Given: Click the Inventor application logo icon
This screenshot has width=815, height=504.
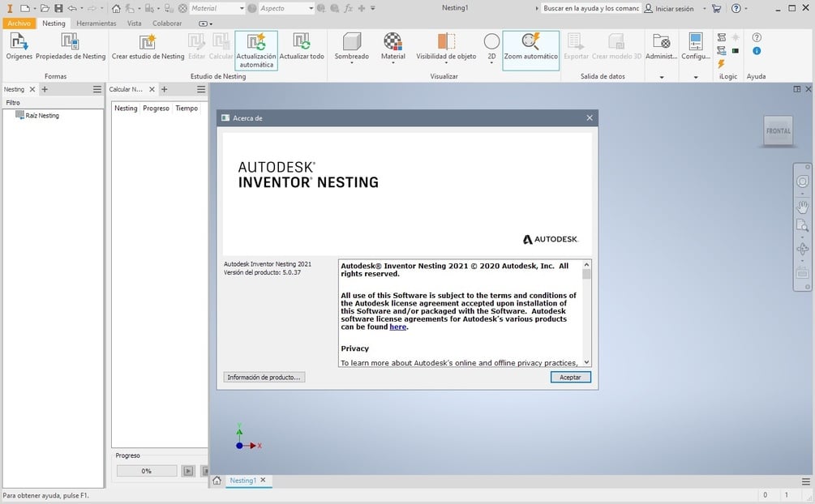Looking at the screenshot, I should coord(10,8).
